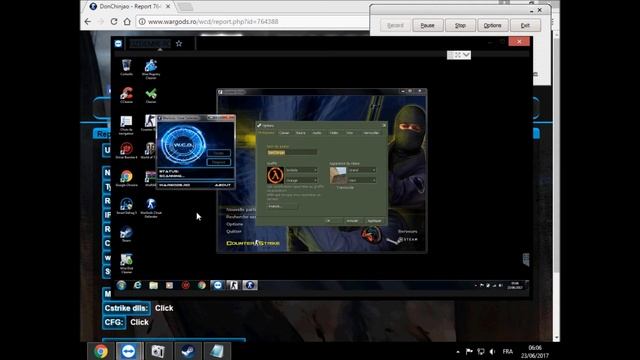Image resolution: width=640 pixels, height=360 pixels.
Task: Click the Cstrike dlls 'Click' link
Action: point(164,308)
